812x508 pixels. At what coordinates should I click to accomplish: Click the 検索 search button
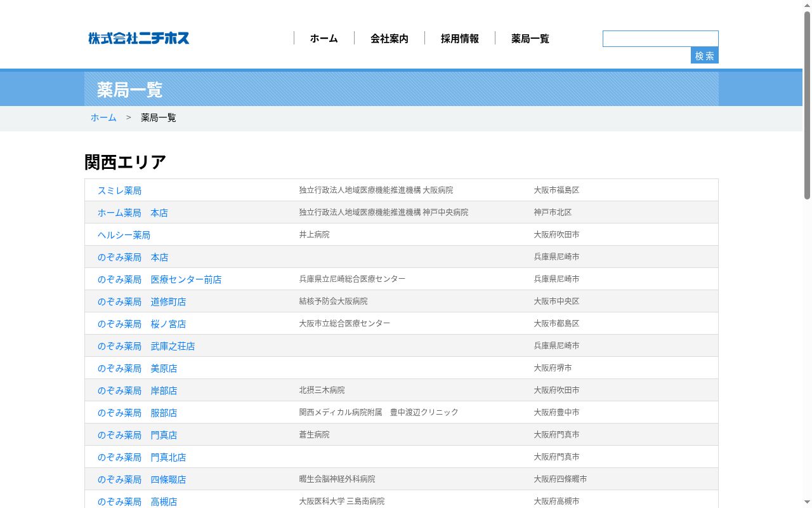click(x=705, y=56)
